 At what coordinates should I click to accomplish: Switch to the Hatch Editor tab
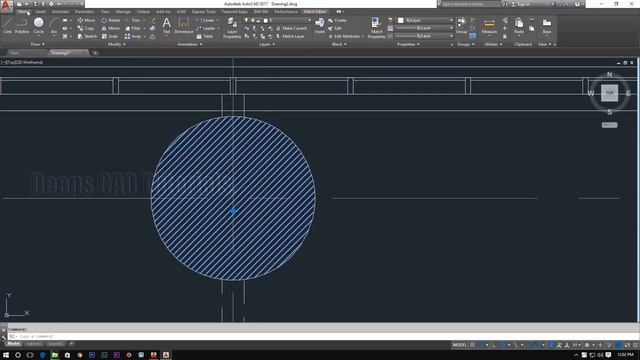[315, 12]
